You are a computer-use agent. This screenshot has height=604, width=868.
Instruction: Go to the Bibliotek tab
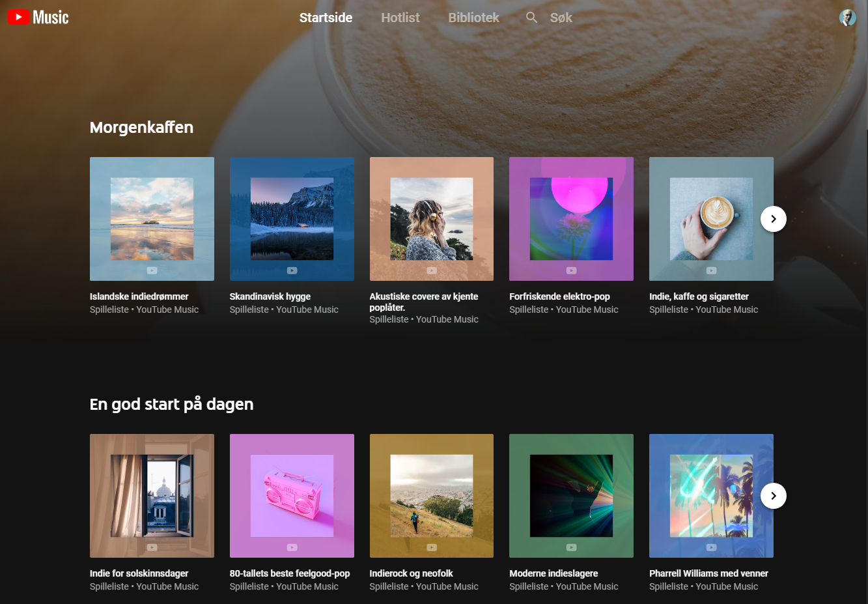[473, 18]
